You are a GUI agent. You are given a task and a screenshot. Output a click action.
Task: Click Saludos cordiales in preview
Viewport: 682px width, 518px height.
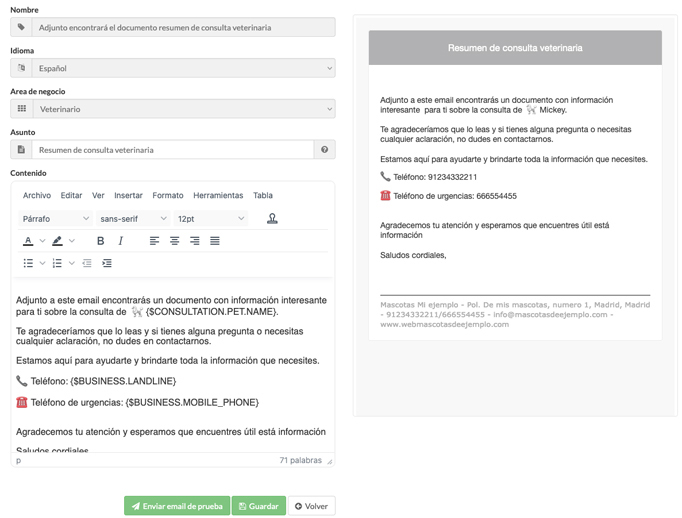pyautogui.click(x=413, y=255)
